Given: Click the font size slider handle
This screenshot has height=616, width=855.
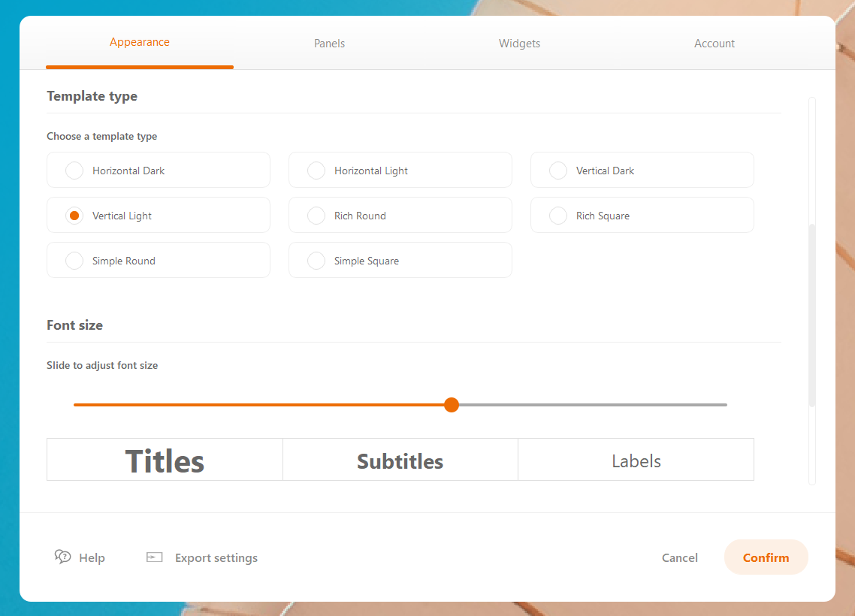Looking at the screenshot, I should [x=452, y=405].
